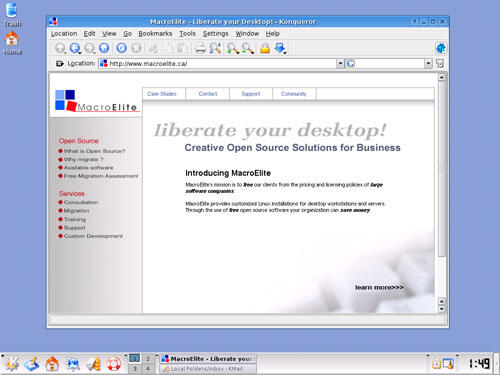Open the Settings menu
This screenshot has height=375, width=500.
215,34
